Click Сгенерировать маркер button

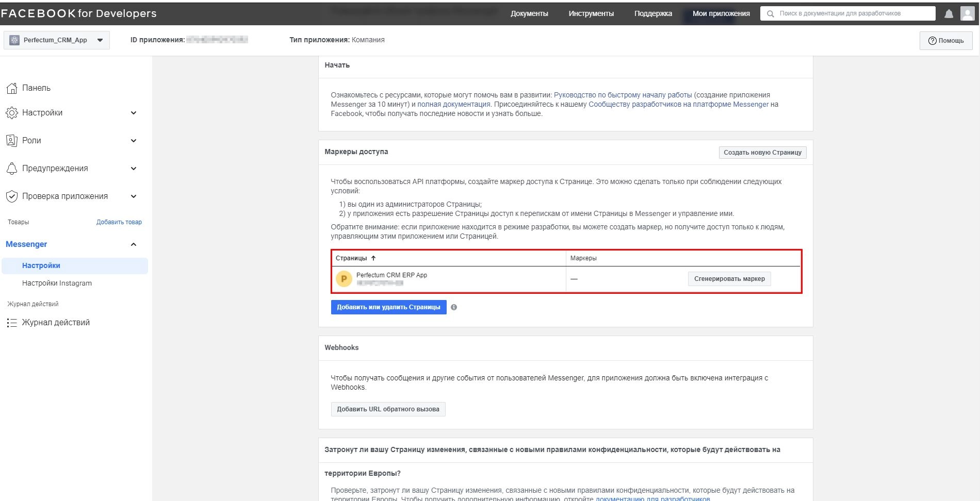coord(729,279)
